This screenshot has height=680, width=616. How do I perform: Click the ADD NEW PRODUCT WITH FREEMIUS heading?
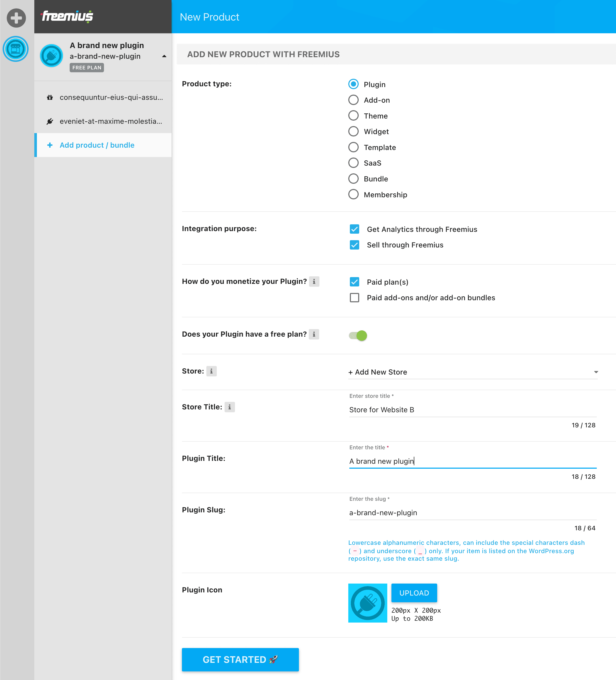pyautogui.click(x=264, y=54)
